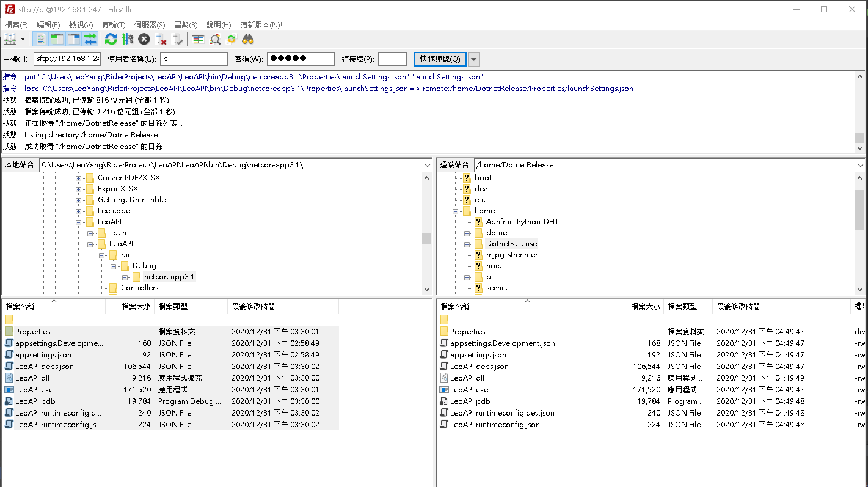
Task: Open the 伺服器(S) menu
Action: pyautogui.click(x=150, y=24)
